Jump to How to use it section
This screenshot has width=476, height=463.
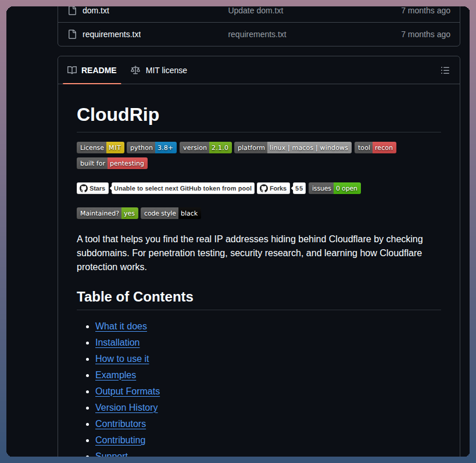point(122,359)
